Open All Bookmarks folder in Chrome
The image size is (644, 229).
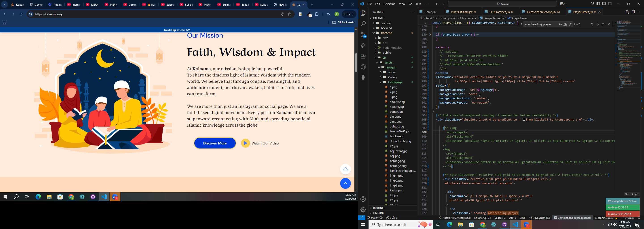pos(343,23)
